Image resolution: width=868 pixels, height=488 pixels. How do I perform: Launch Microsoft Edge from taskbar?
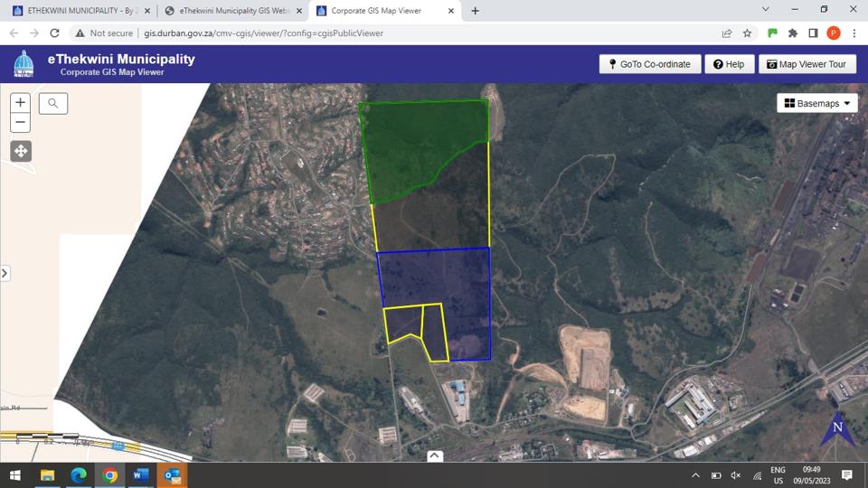79,475
